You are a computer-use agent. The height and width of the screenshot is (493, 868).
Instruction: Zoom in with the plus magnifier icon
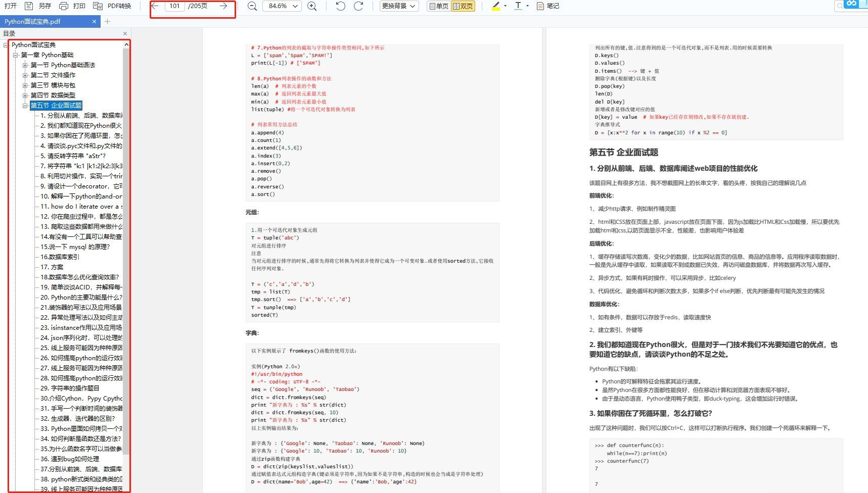point(312,6)
